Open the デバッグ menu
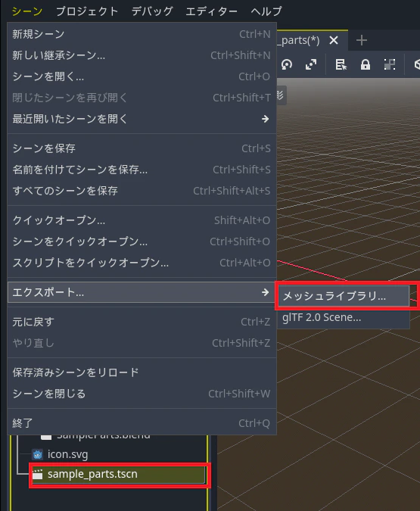The height and width of the screenshot is (511, 420). 152,11
